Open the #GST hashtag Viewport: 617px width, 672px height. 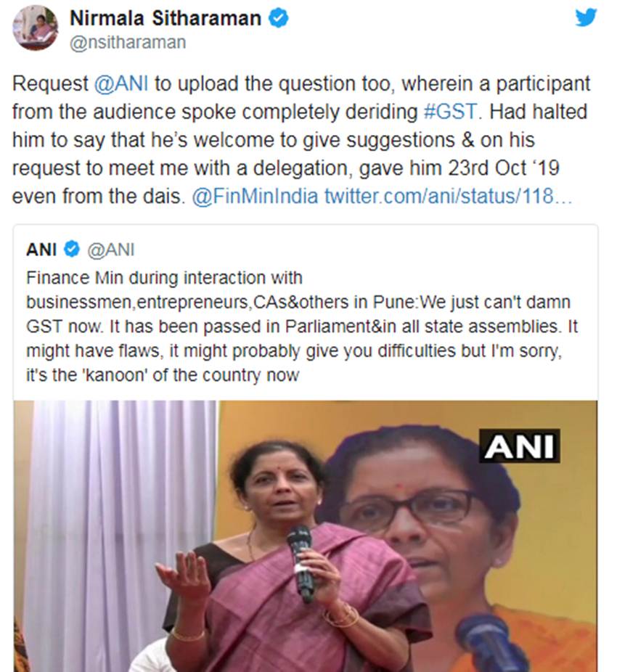click(450, 112)
